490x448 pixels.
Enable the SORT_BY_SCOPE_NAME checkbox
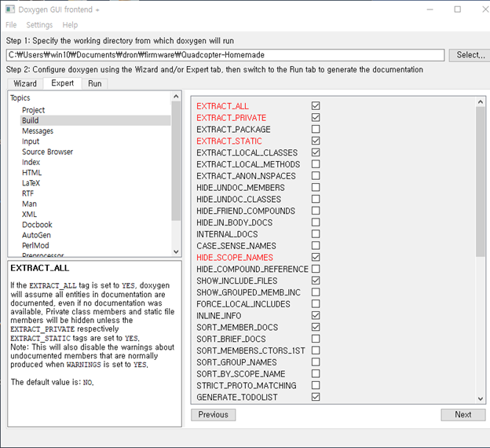click(x=316, y=373)
